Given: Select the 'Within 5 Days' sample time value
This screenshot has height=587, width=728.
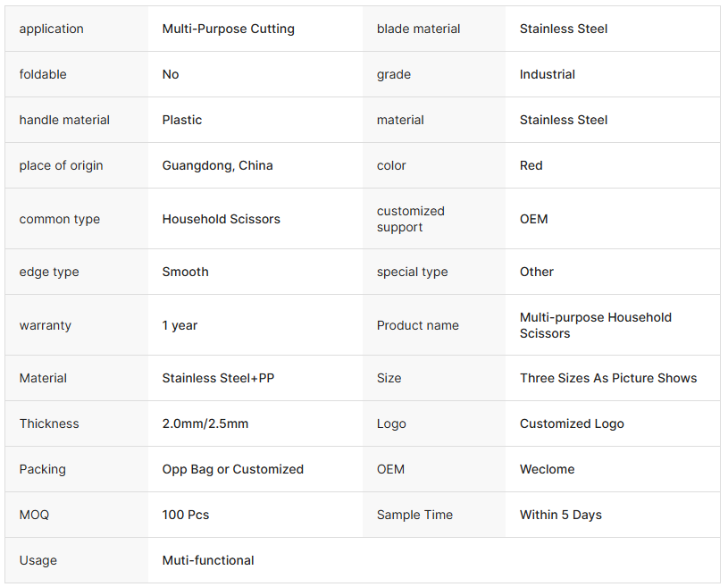Looking at the screenshot, I should coord(560,515).
